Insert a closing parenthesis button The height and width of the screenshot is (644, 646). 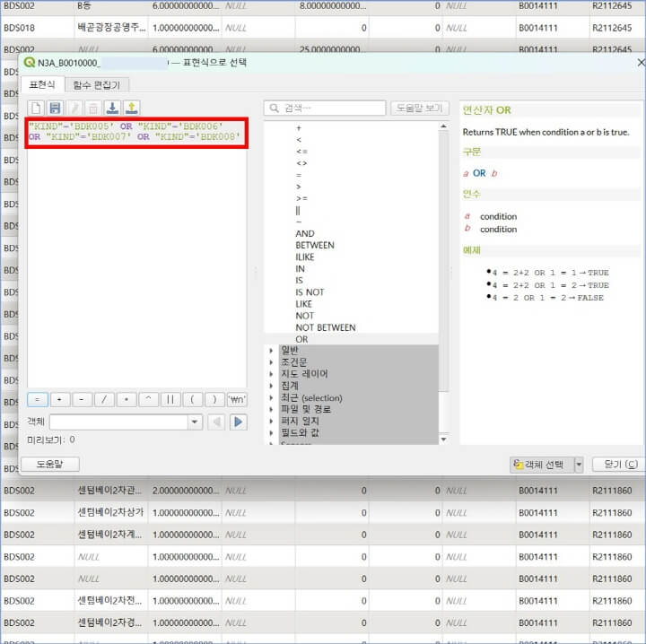pyautogui.click(x=214, y=399)
